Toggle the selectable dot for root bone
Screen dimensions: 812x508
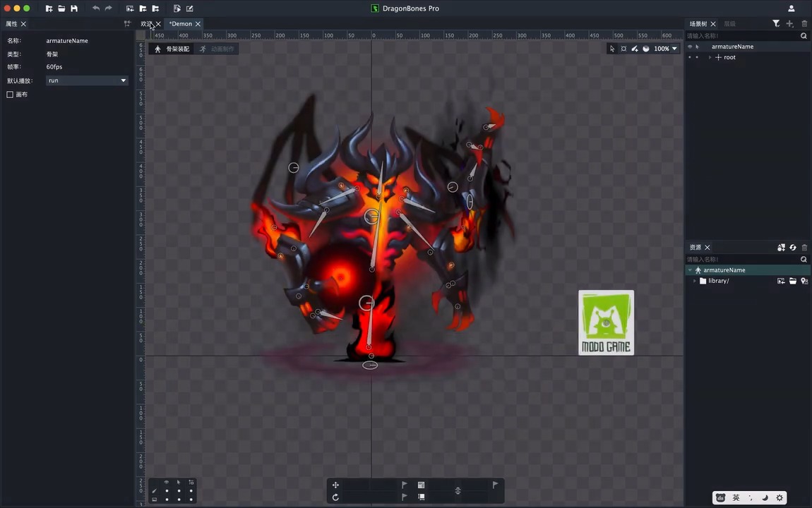click(x=697, y=57)
